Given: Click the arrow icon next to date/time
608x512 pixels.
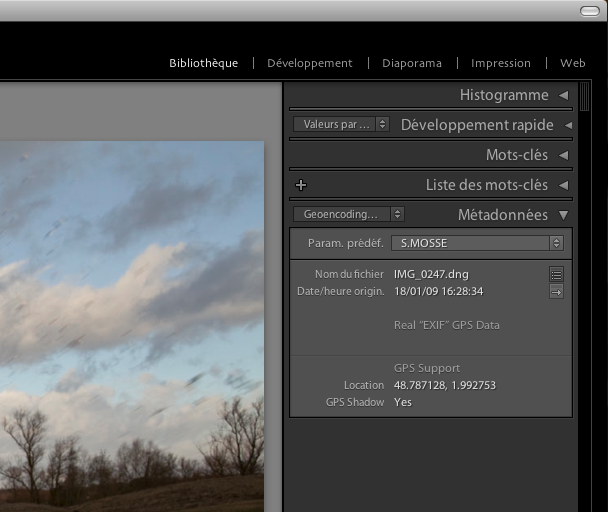Looking at the screenshot, I should pyautogui.click(x=556, y=291).
